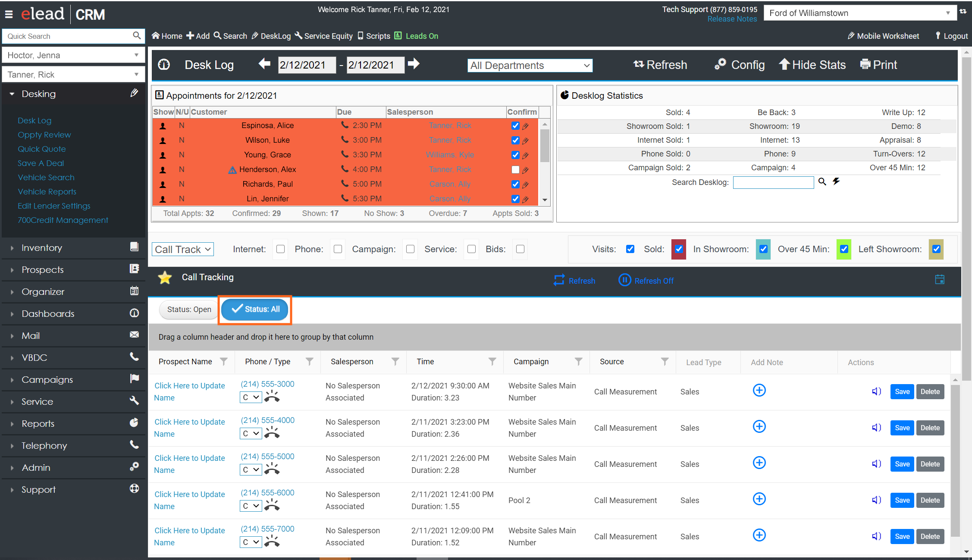The height and width of the screenshot is (560, 972).
Task: Expand the Inventory sidebar section
Action: [x=74, y=248]
